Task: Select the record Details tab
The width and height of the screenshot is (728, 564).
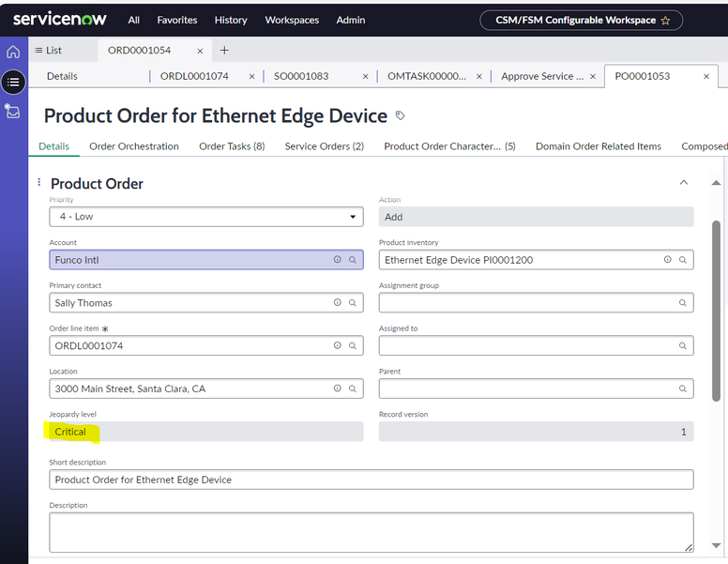Action: (x=53, y=146)
